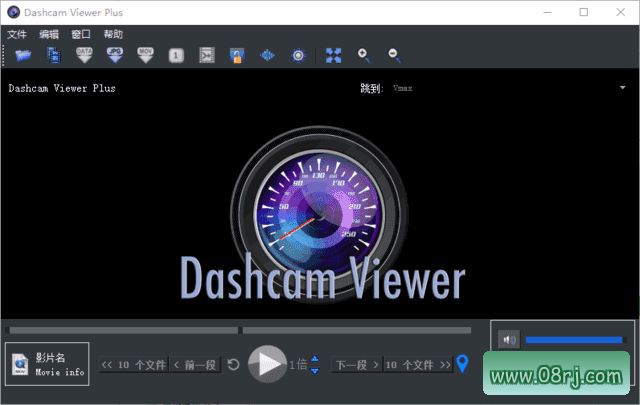Viewport: 640px width, 405px height.
Task: Click the circular replay arrow icon
Action: [x=233, y=364]
